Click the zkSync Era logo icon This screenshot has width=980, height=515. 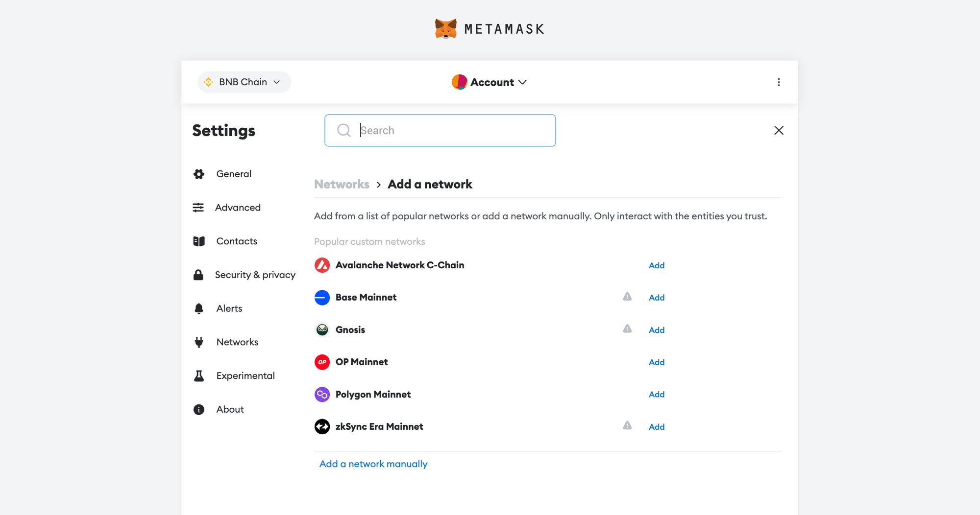(322, 427)
